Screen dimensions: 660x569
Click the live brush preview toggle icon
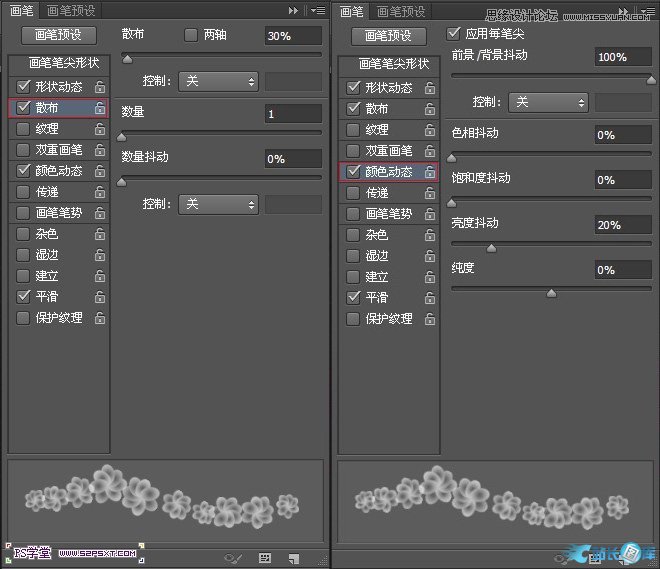coord(234,558)
